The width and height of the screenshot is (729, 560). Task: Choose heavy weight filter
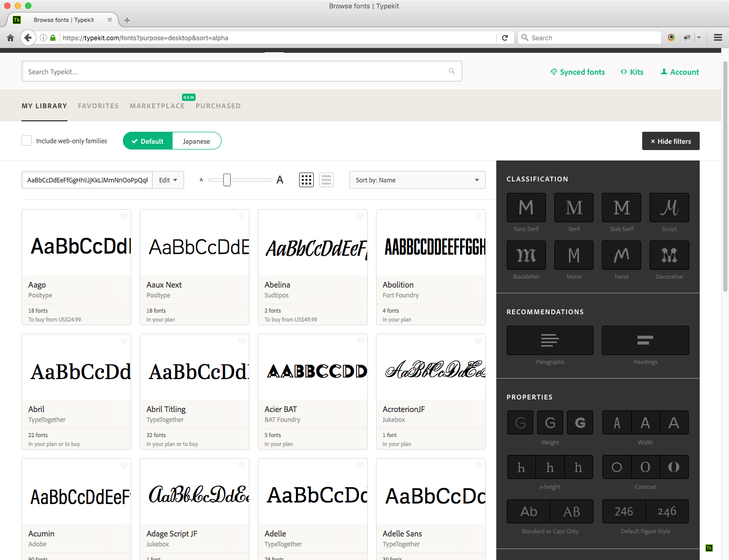coord(580,422)
